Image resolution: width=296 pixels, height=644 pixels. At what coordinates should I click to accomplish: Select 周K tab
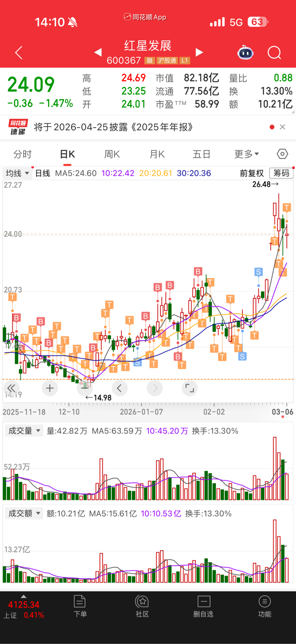click(112, 154)
